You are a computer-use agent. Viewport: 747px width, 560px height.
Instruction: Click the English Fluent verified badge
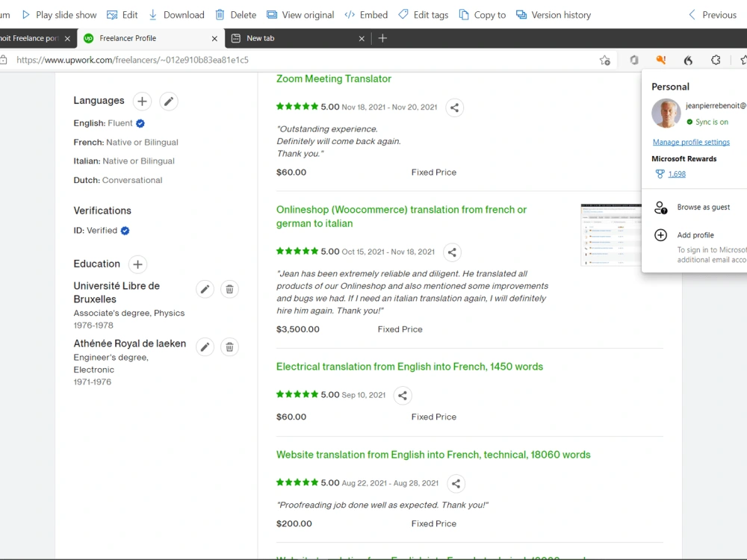coord(140,123)
